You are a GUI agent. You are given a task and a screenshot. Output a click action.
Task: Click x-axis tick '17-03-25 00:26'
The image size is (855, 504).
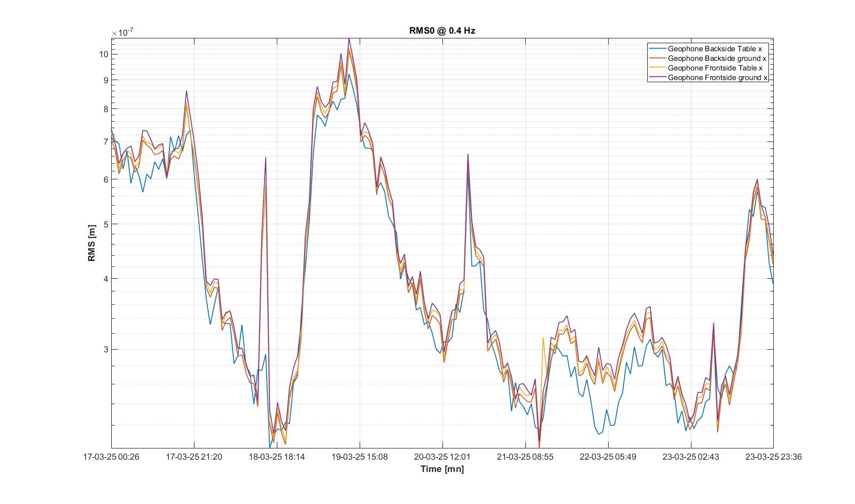pos(111,456)
